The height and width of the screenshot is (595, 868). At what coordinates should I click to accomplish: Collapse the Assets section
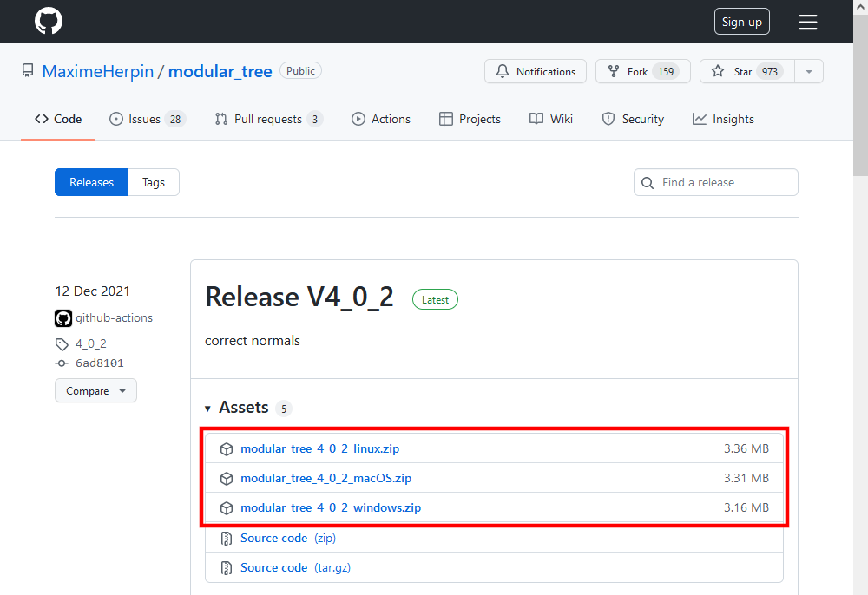(207, 408)
